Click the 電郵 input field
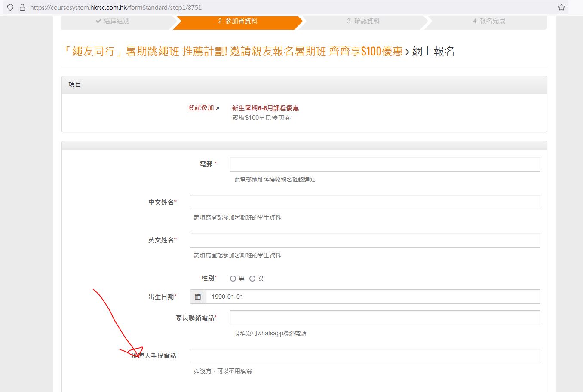 [385, 164]
